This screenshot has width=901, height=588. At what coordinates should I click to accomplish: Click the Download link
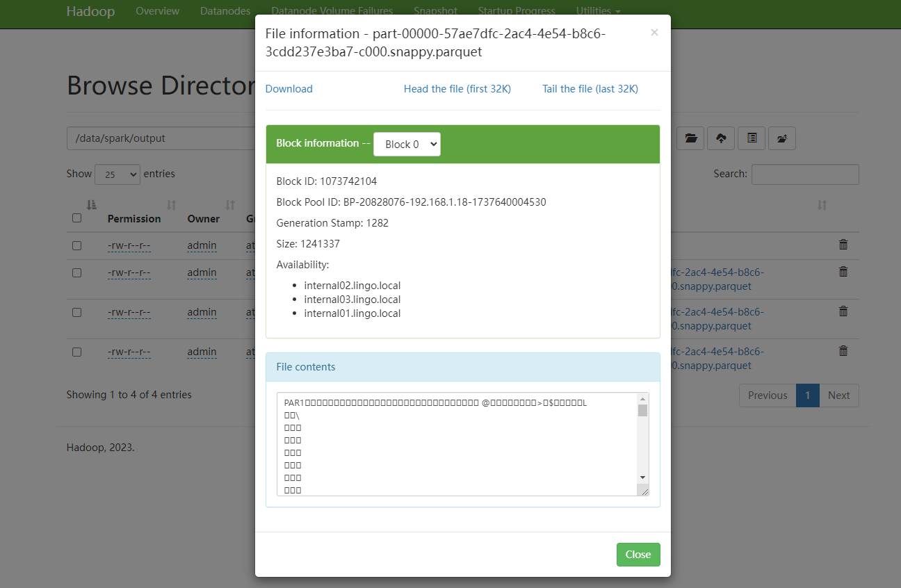click(289, 89)
